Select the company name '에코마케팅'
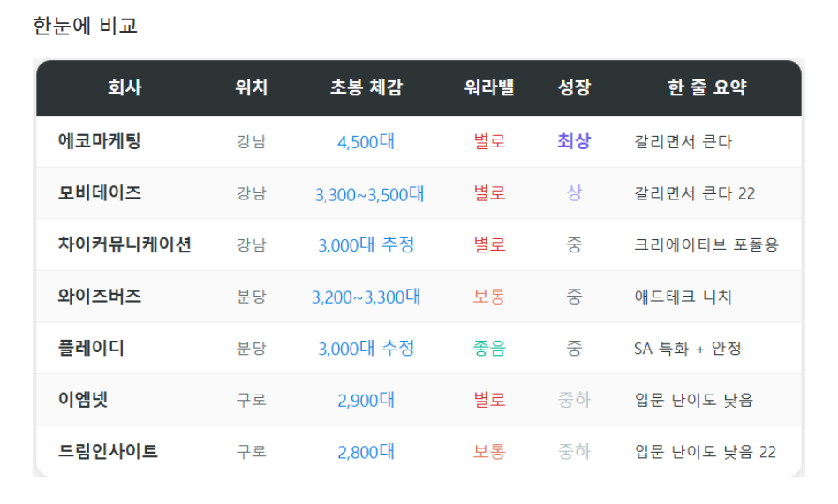 (x=100, y=141)
